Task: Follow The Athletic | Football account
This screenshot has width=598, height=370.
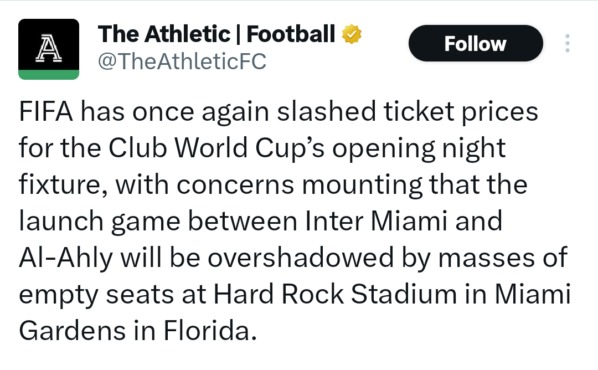Action: pyautogui.click(x=475, y=43)
